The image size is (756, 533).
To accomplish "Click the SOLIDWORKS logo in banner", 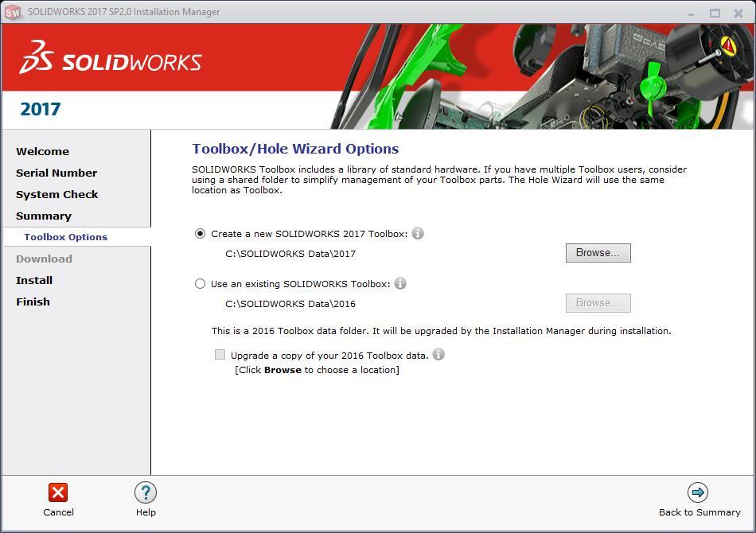I will pyautogui.click(x=111, y=57).
